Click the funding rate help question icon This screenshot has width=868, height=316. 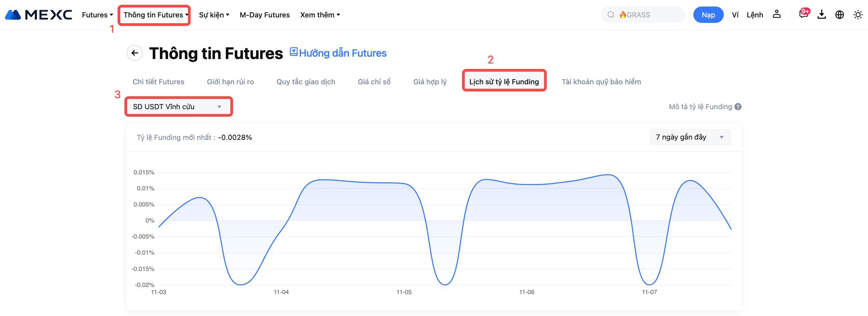[x=738, y=107]
